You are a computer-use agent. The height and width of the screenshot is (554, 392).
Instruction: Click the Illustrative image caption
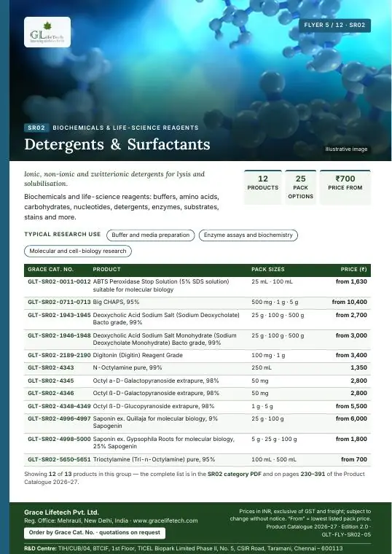point(346,149)
